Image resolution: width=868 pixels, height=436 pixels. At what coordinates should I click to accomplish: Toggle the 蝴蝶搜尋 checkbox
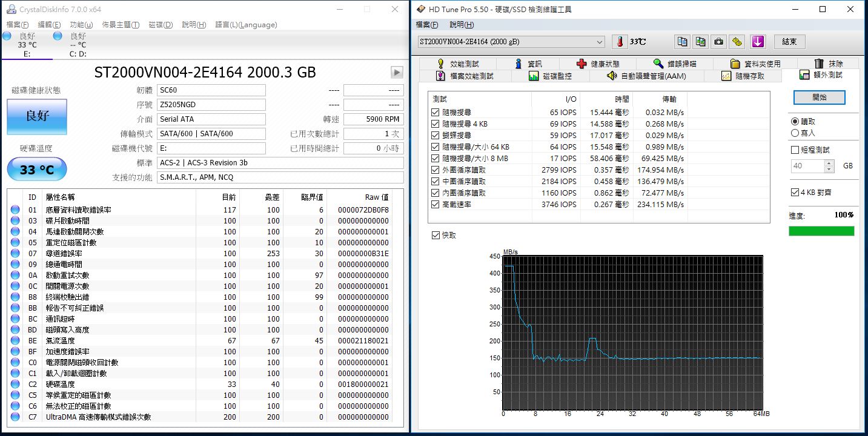pyautogui.click(x=435, y=136)
